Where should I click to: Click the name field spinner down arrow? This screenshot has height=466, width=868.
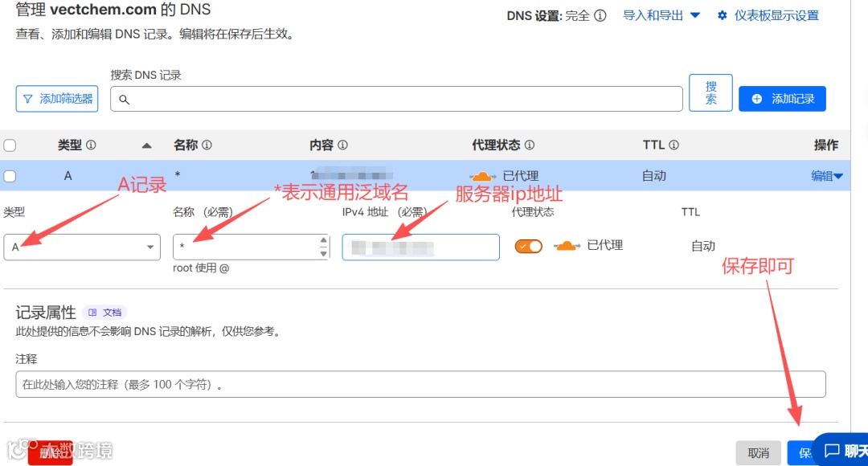323,253
